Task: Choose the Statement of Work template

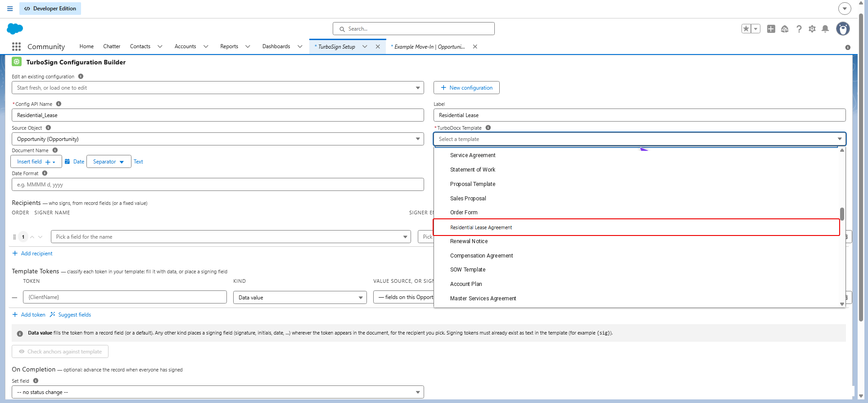Action: point(637,170)
